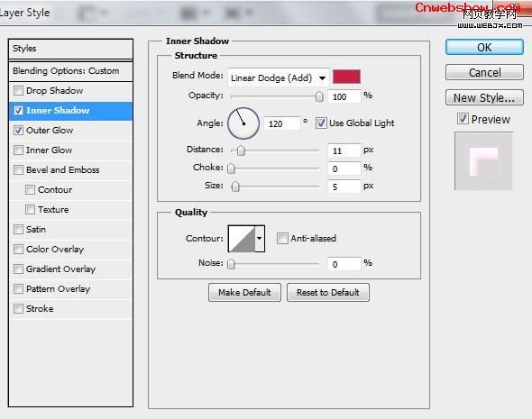Click the New Style button
This screenshot has width=532, height=419.
tap(484, 97)
